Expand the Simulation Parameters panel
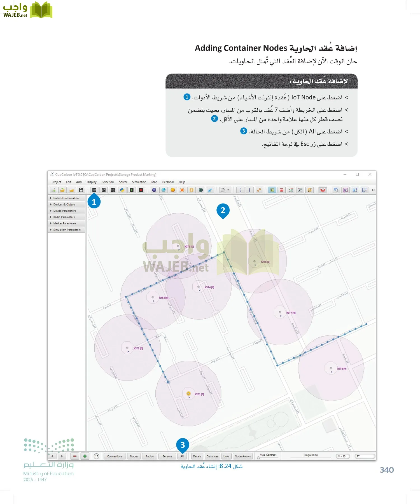Image resolution: width=420 pixels, height=504 pixels. point(67,230)
